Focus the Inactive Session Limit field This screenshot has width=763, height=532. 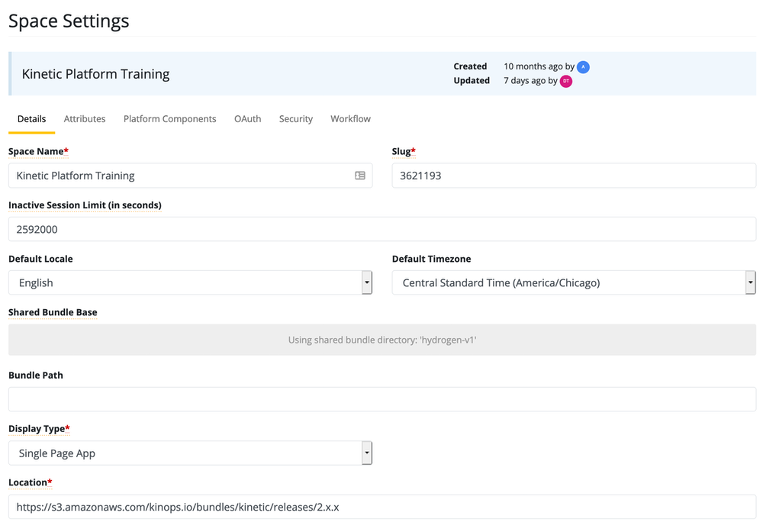[382, 229]
